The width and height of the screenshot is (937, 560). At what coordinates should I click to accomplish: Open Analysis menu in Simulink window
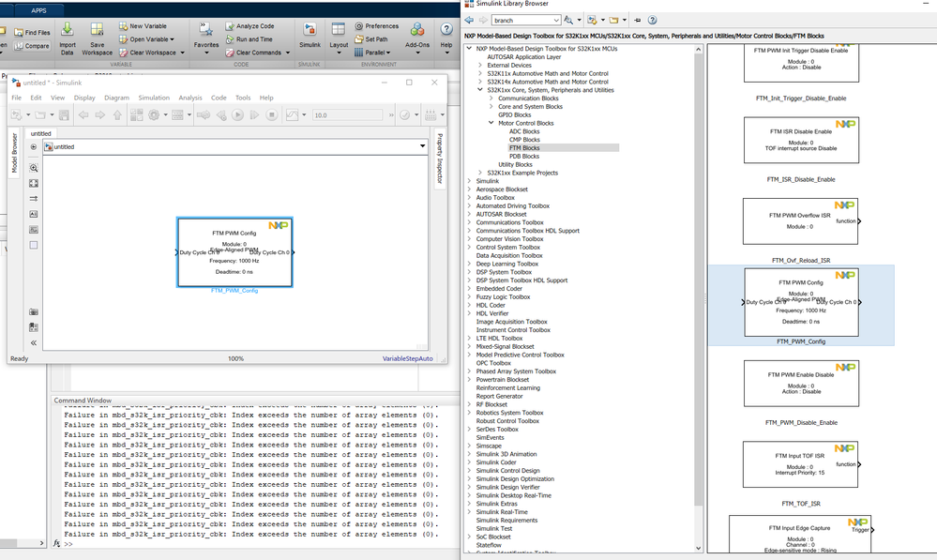point(190,98)
